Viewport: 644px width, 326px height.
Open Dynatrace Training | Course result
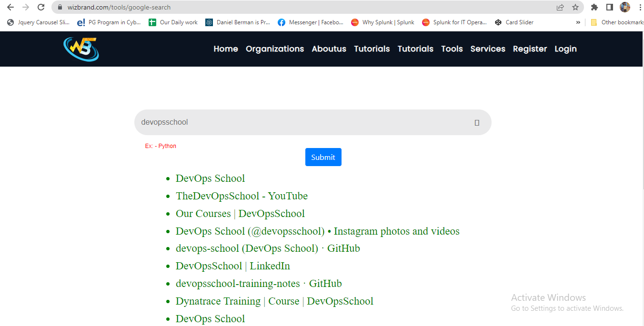274,301
